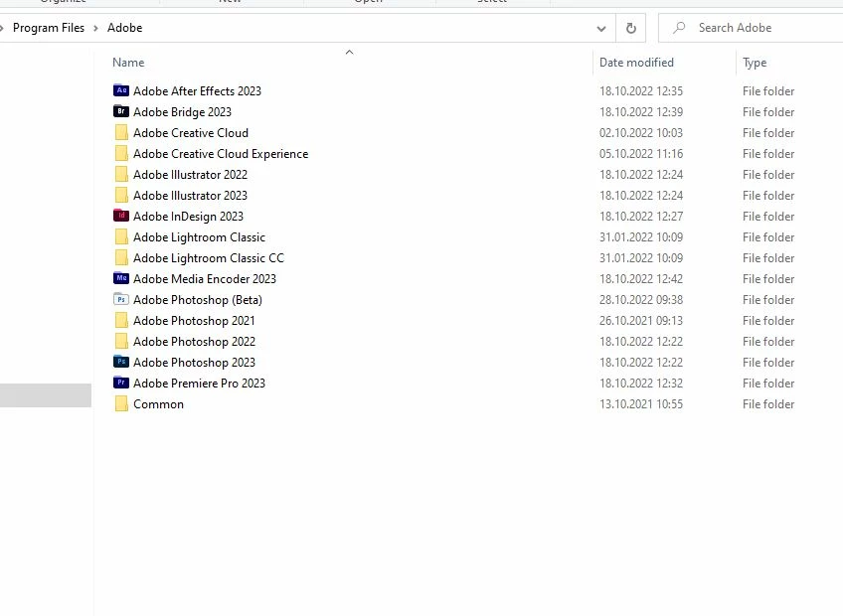Select the Adobe Illustrator 2023 folder icon
The width and height of the screenshot is (843, 616).
click(x=121, y=196)
